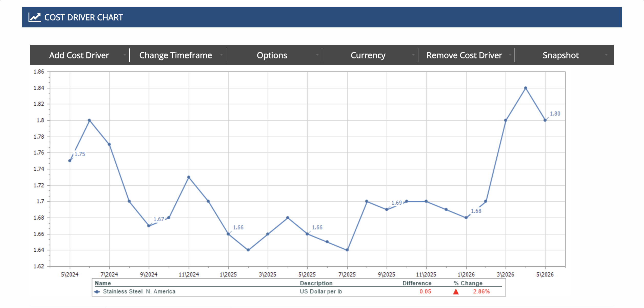Click the US Dollar per lb description
The image size is (644, 308).
click(x=321, y=292)
